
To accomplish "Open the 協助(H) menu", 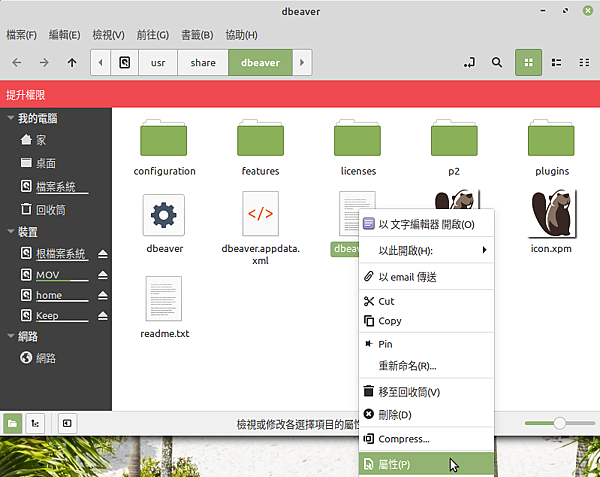I will click(241, 35).
